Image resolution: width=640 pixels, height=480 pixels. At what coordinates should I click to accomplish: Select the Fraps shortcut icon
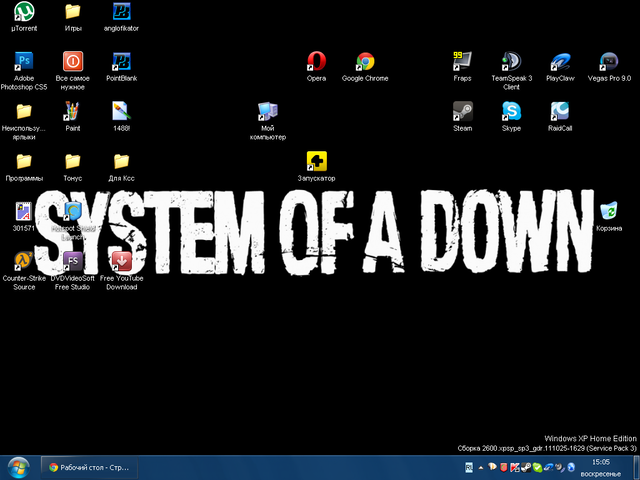tap(462, 61)
